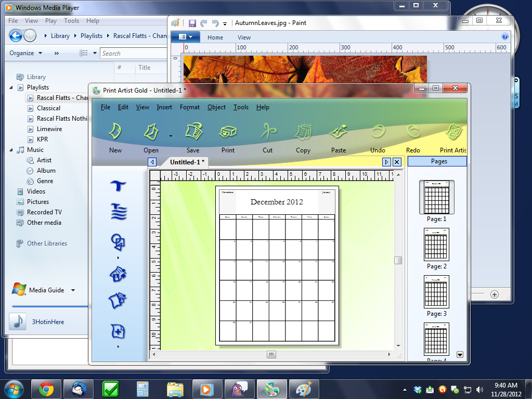Click the horizontal scrollbar thumb of canvas
This screenshot has height=399, width=532.
point(271,355)
